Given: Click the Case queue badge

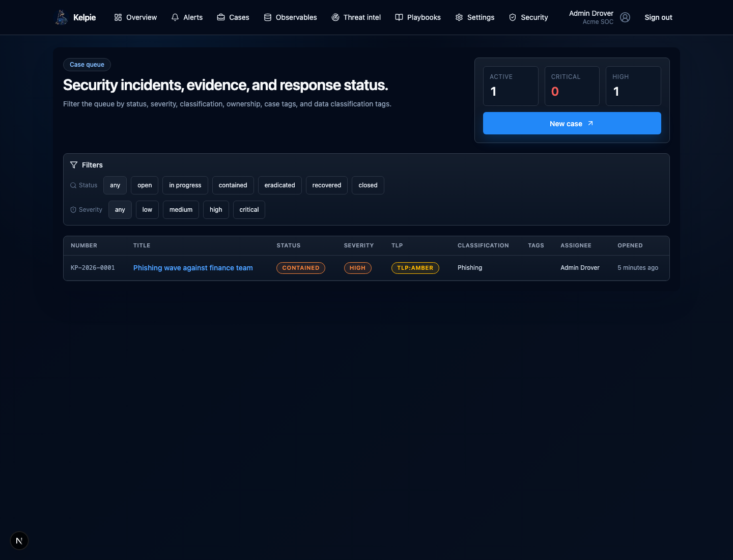Looking at the screenshot, I should [x=87, y=65].
